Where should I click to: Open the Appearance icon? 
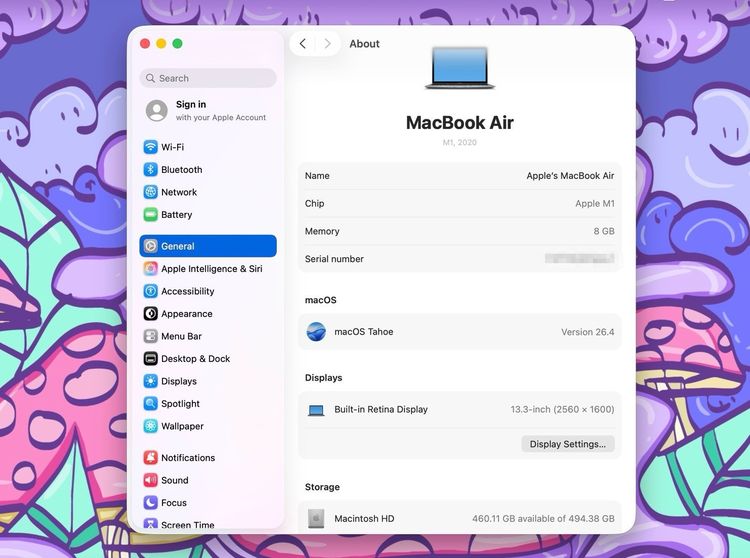[150, 314]
